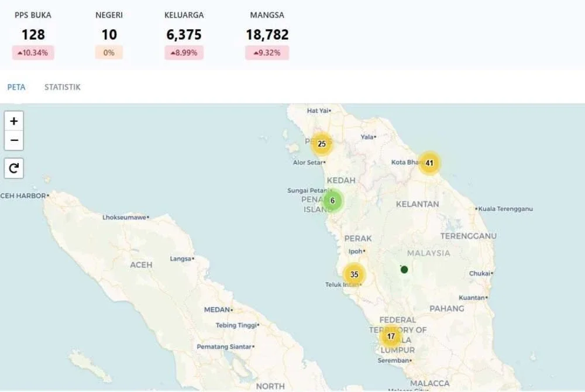585x392 pixels.
Task: Expand the NEGERI card for details
Action: coord(109,32)
